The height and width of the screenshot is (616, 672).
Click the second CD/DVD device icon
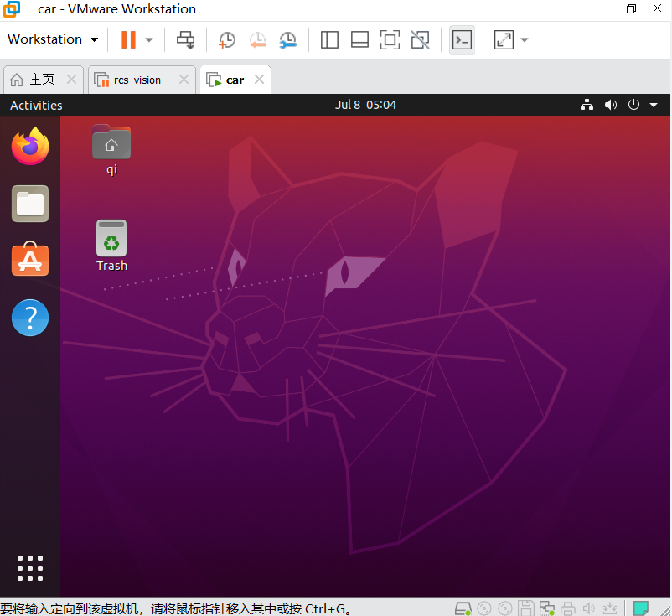(505, 608)
